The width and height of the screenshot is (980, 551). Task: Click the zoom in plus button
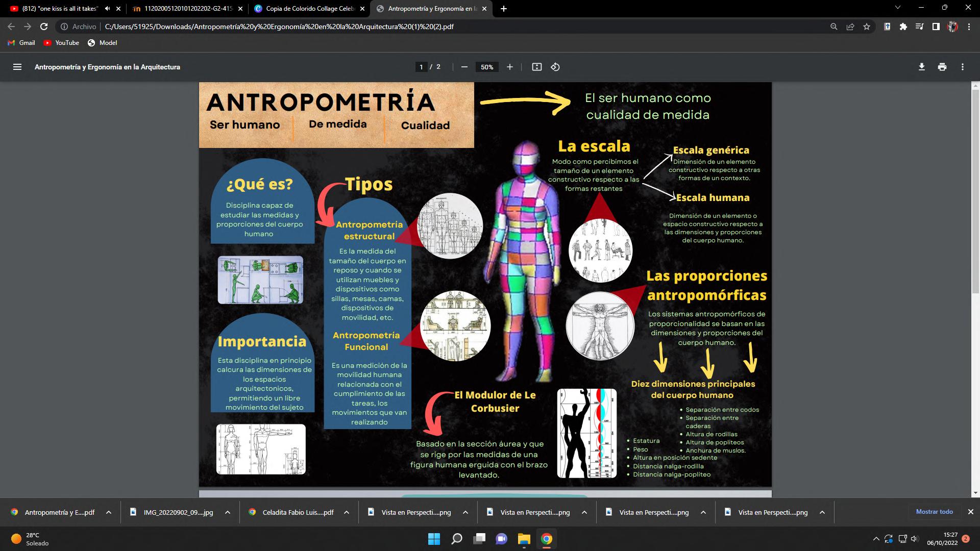[x=509, y=67]
